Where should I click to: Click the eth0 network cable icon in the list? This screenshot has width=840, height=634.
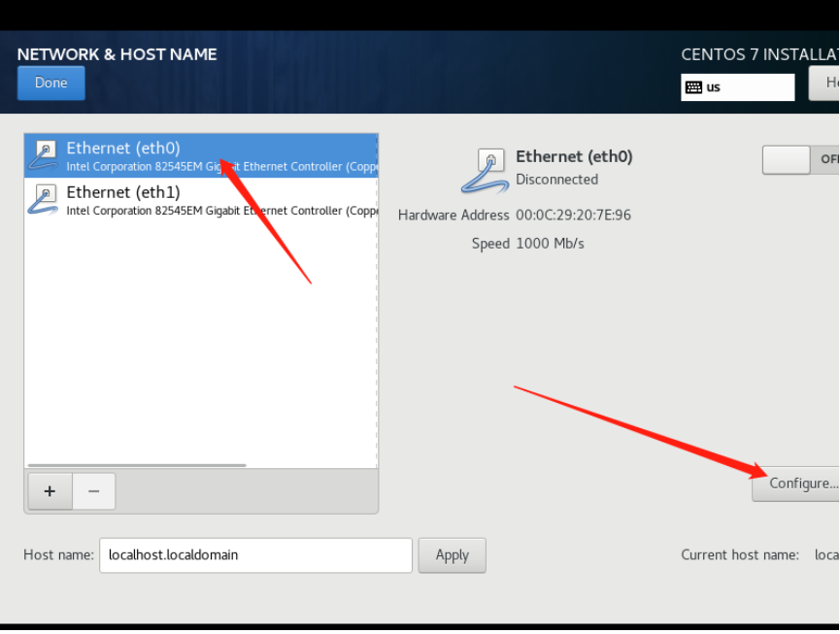click(x=44, y=155)
